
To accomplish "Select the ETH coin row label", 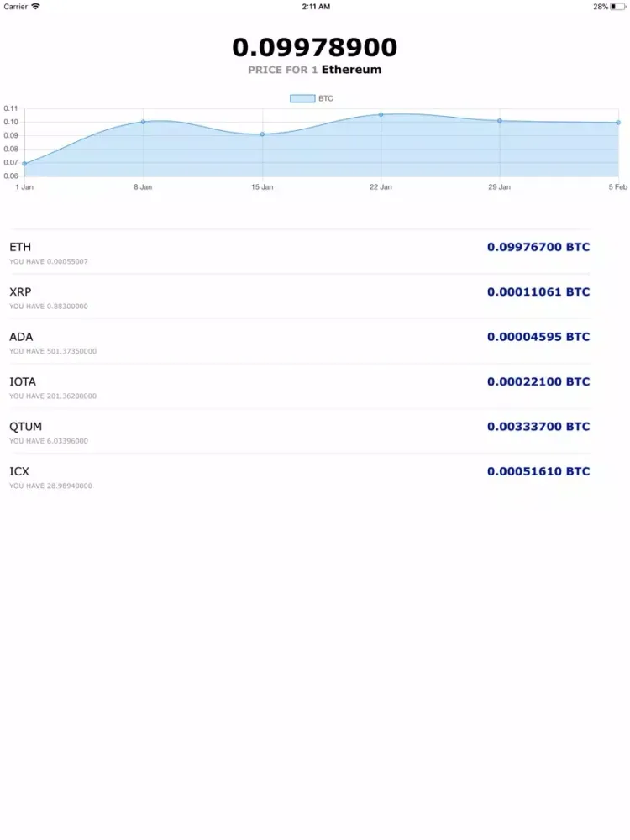I will coord(20,247).
